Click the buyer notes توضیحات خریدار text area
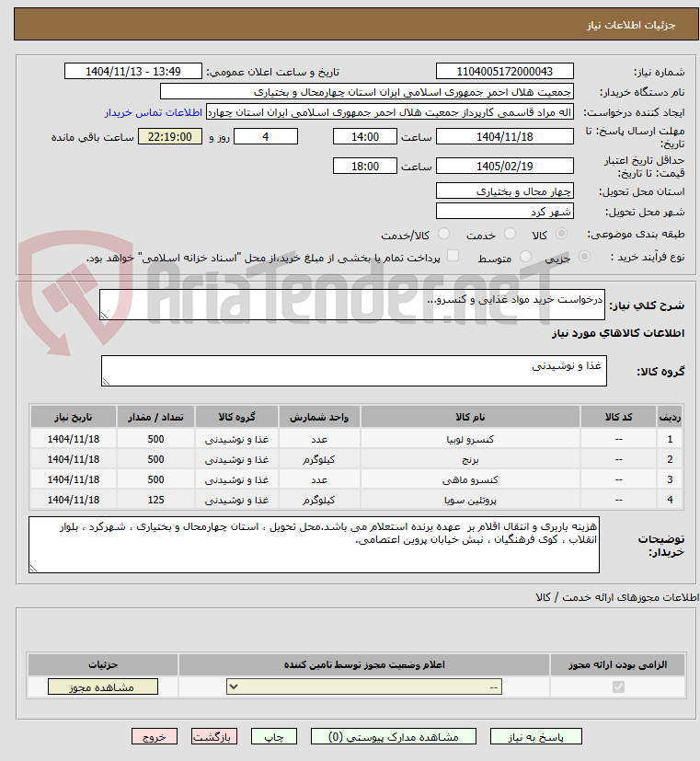The height and width of the screenshot is (761, 700). [314, 545]
